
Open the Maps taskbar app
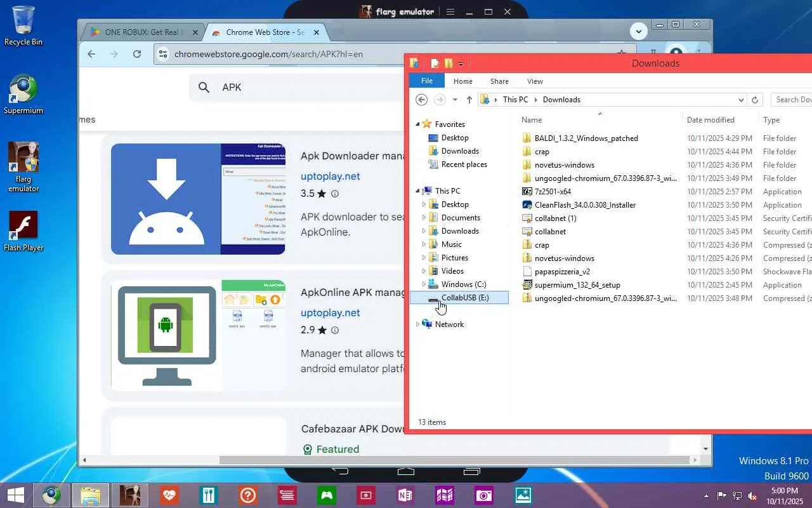tap(445, 495)
